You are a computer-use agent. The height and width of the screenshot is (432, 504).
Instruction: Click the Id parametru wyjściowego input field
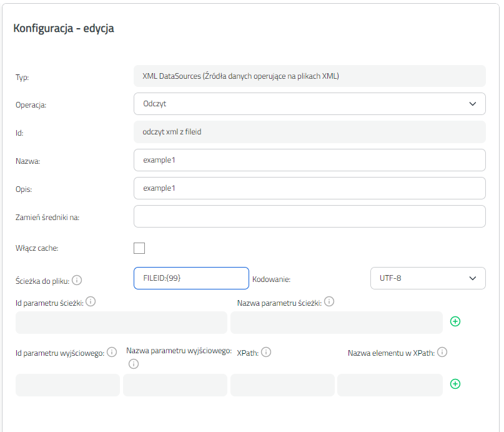67,385
